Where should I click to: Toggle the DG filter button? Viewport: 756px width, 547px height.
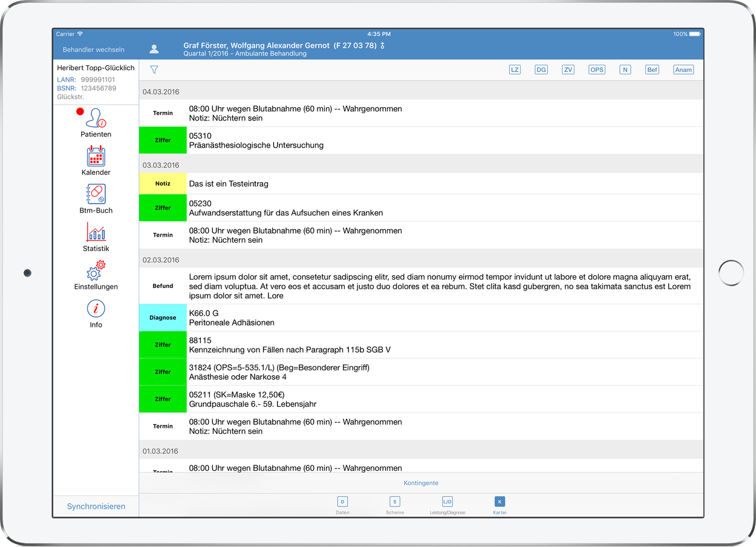(541, 70)
